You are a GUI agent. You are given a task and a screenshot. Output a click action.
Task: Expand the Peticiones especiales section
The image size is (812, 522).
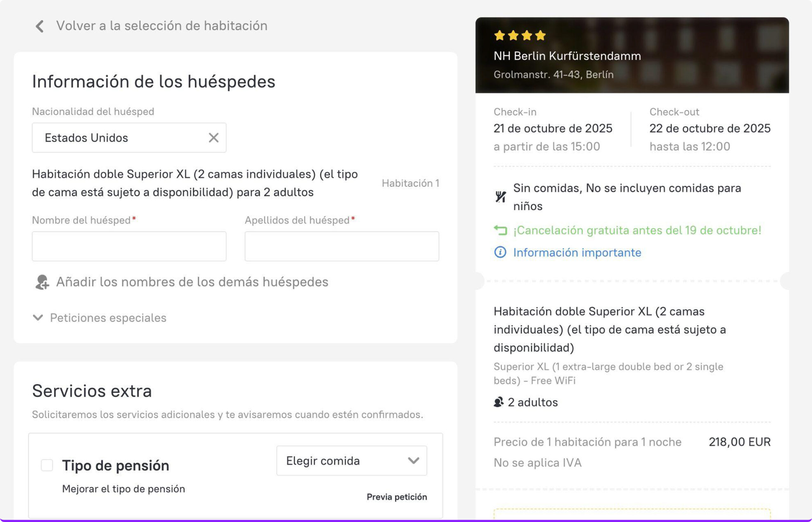(100, 318)
